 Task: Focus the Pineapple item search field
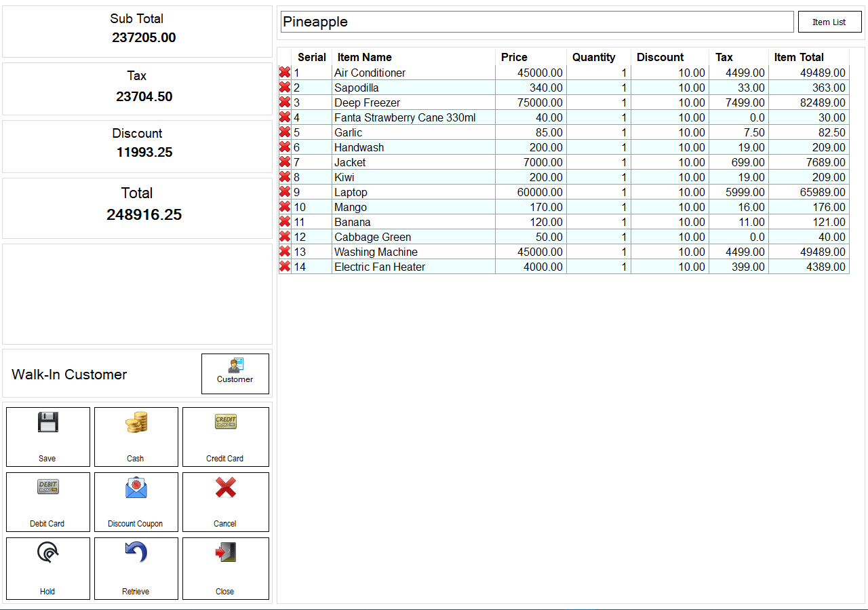pyautogui.click(x=537, y=22)
